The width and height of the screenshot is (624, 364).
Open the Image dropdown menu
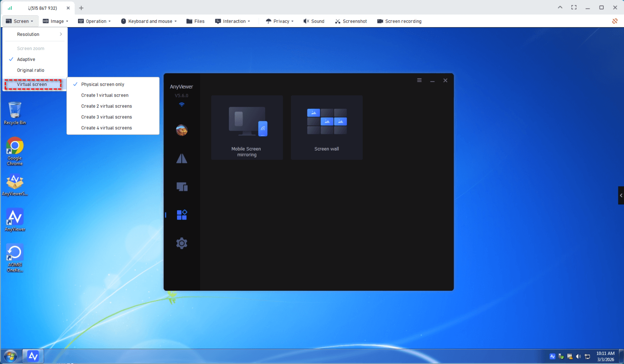tap(56, 21)
